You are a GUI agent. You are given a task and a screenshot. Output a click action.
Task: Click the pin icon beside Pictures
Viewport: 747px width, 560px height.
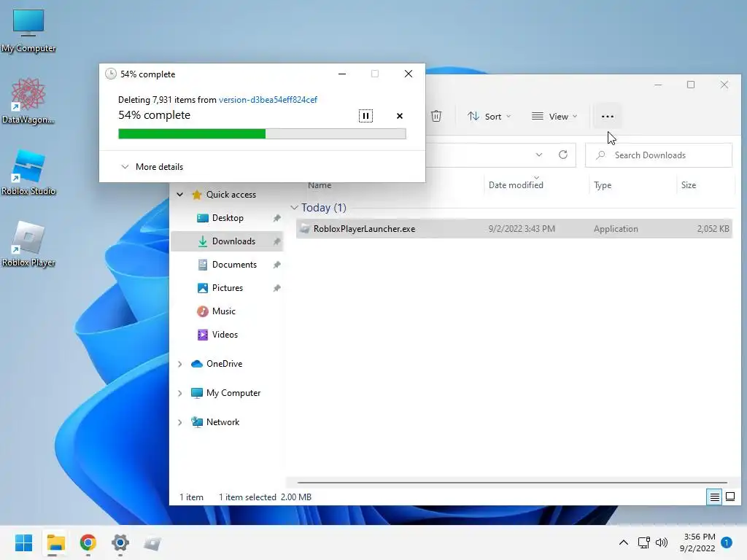pos(276,288)
